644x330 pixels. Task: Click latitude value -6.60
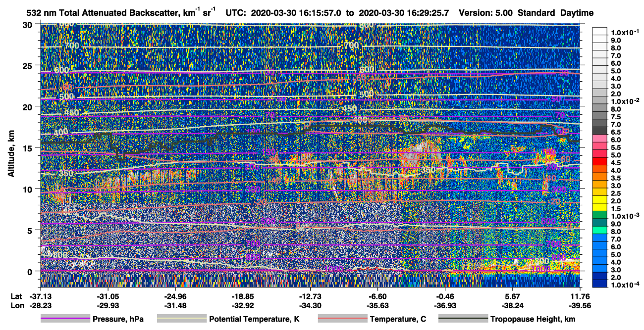[x=377, y=296]
